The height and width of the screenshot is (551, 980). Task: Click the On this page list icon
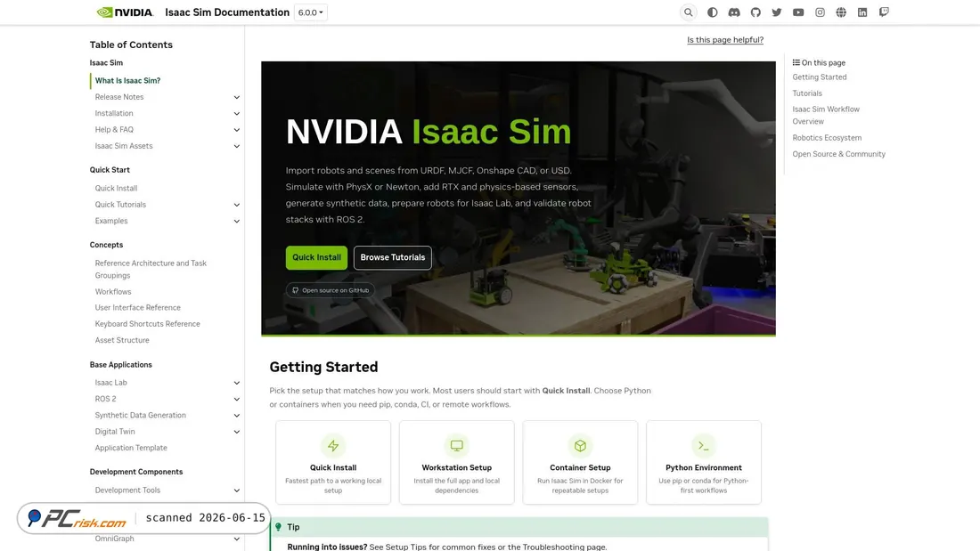796,62
